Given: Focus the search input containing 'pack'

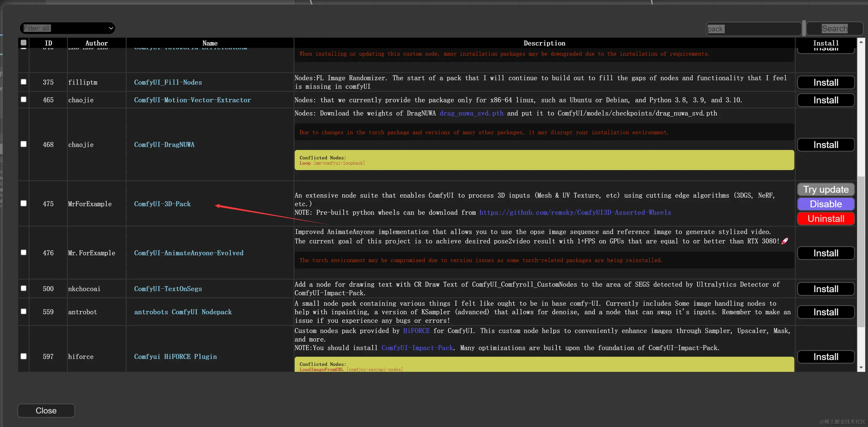Looking at the screenshot, I should click(x=753, y=29).
